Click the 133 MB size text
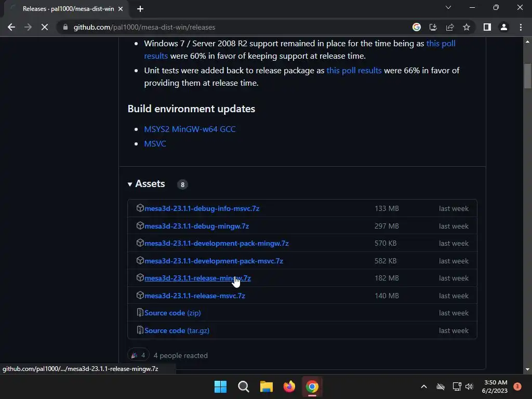Image resolution: width=532 pixels, height=399 pixels. 387,208
